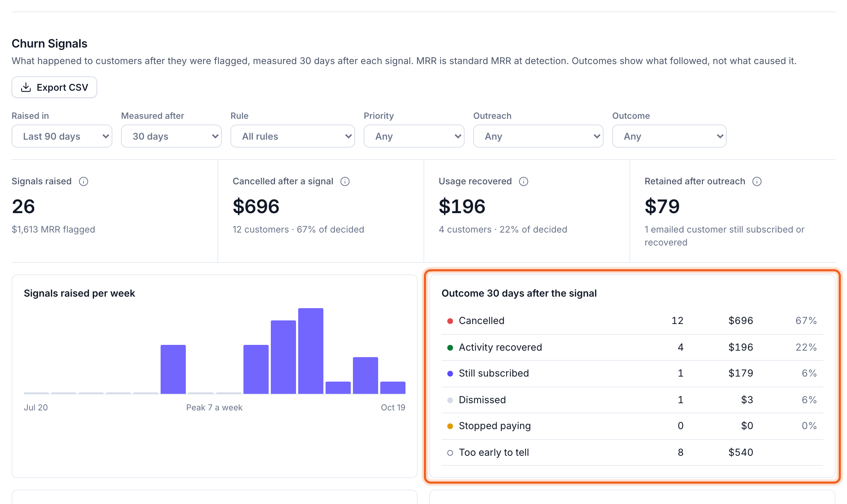Click the Oct 19 chart axis label
847x504 pixels.
(393, 408)
